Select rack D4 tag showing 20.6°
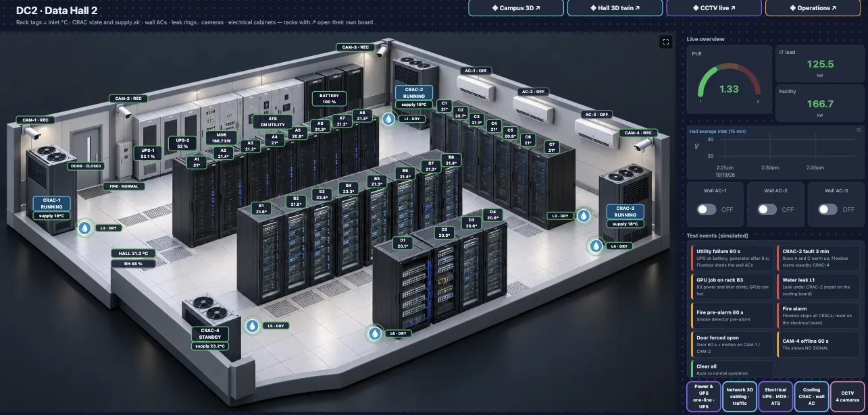Screen dimensions: 868x415 pyautogui.click(x=492, y=215)
